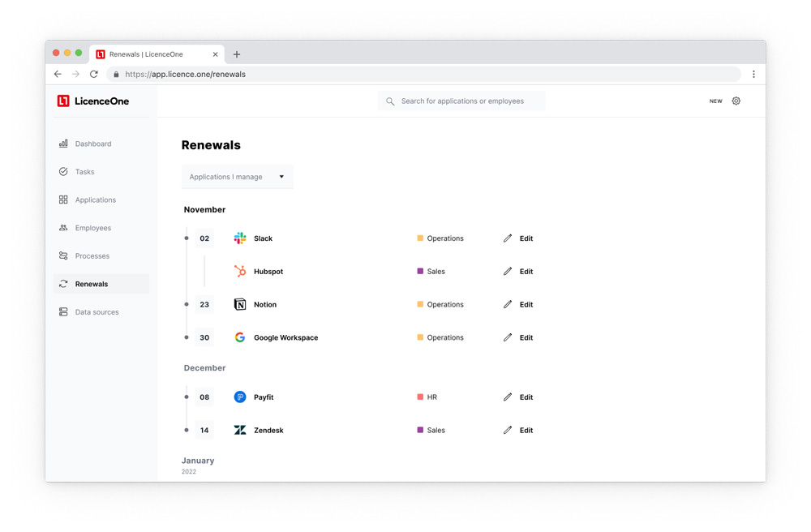The image size is (811, 532).
Task: Click orange Operations swatch in Slack row
Action: point(420,238)
